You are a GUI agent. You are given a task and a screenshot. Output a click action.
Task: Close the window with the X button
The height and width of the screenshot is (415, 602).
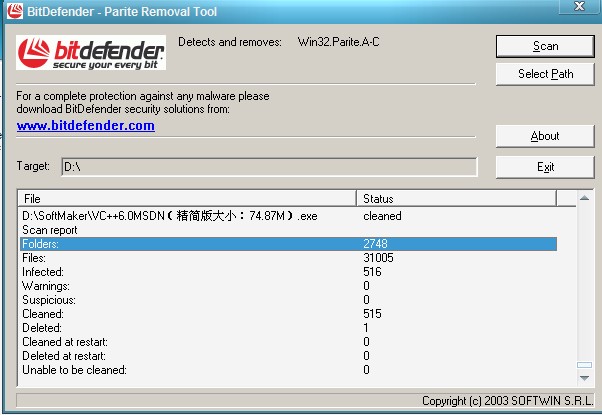pos(579,6)
